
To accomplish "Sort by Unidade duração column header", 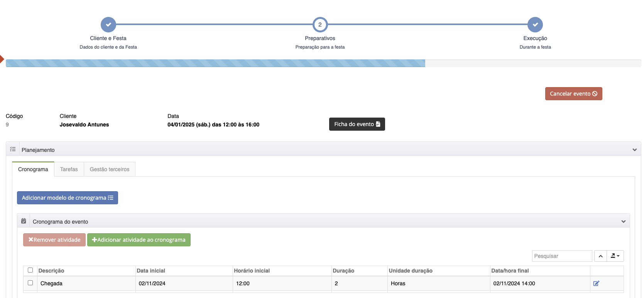I will [439, 271].
